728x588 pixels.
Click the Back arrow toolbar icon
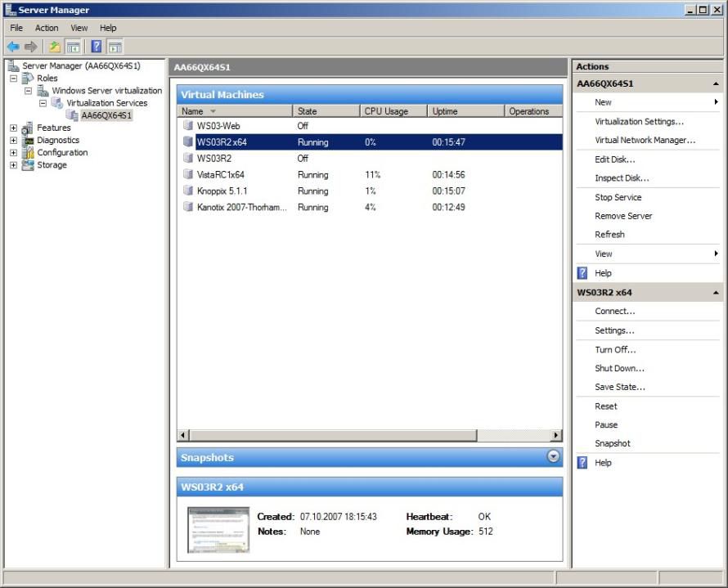(13, 47)
